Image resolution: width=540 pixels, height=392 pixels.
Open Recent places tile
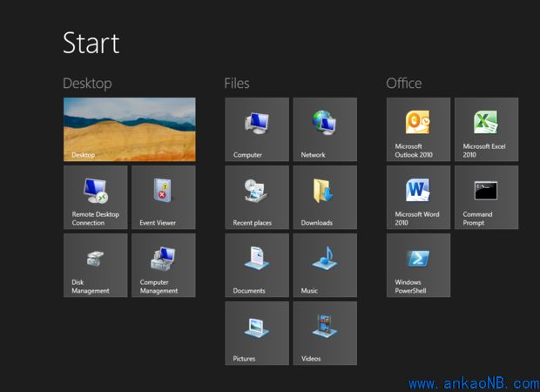pos(257,197)
